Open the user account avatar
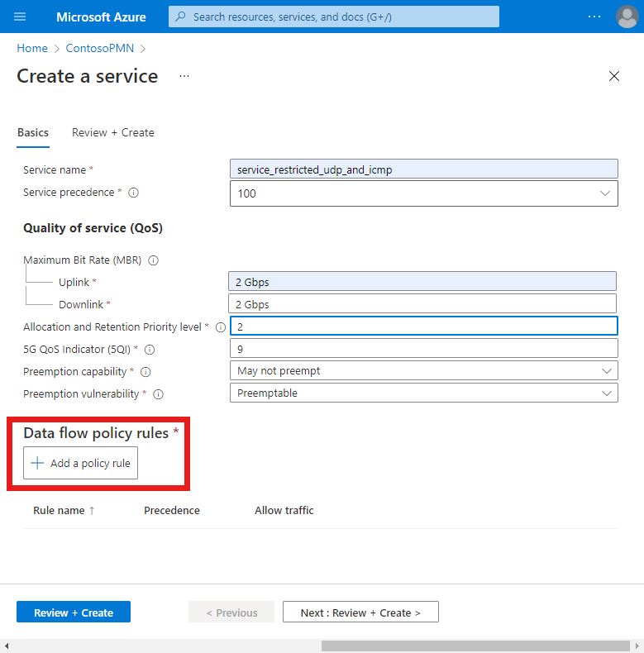The image size is (644, 653). click(627, 17)
